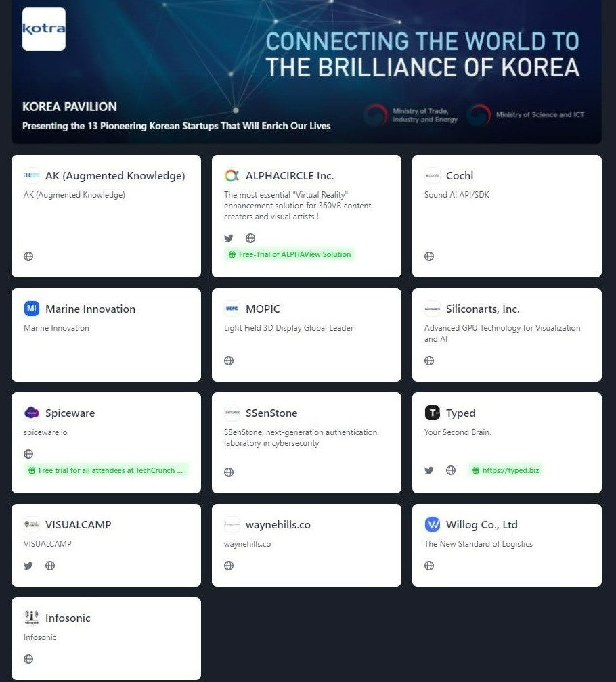The height and width of the screenshot is (682, 616).
Task: Click Spiceware free trial offer link
Action: tap(106, 470)
